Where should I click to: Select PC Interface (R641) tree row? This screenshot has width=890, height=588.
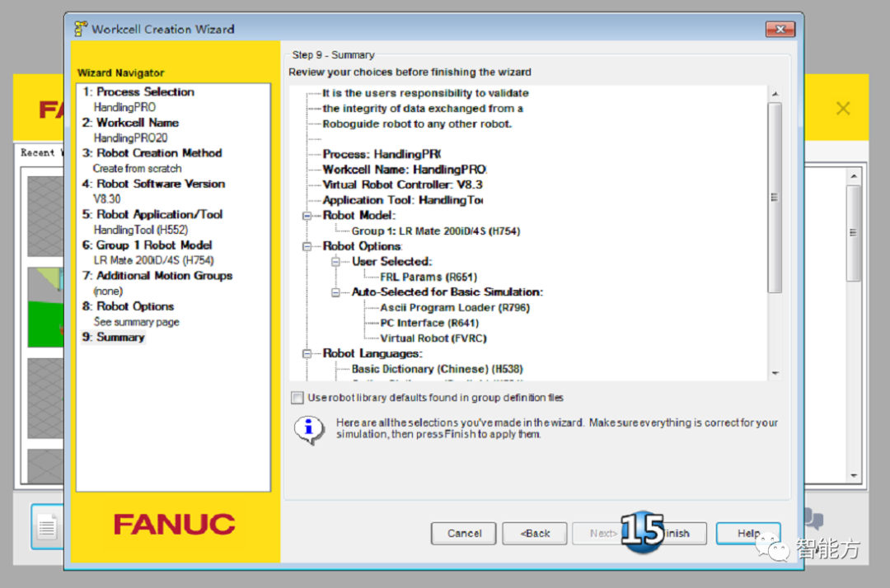click(429, 323)
